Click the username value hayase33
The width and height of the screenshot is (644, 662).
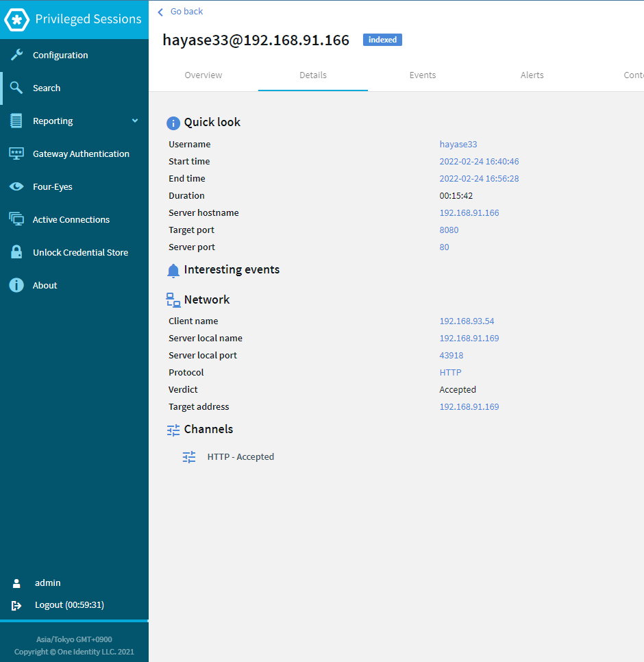pyautogui.click(x=458, y=145)
